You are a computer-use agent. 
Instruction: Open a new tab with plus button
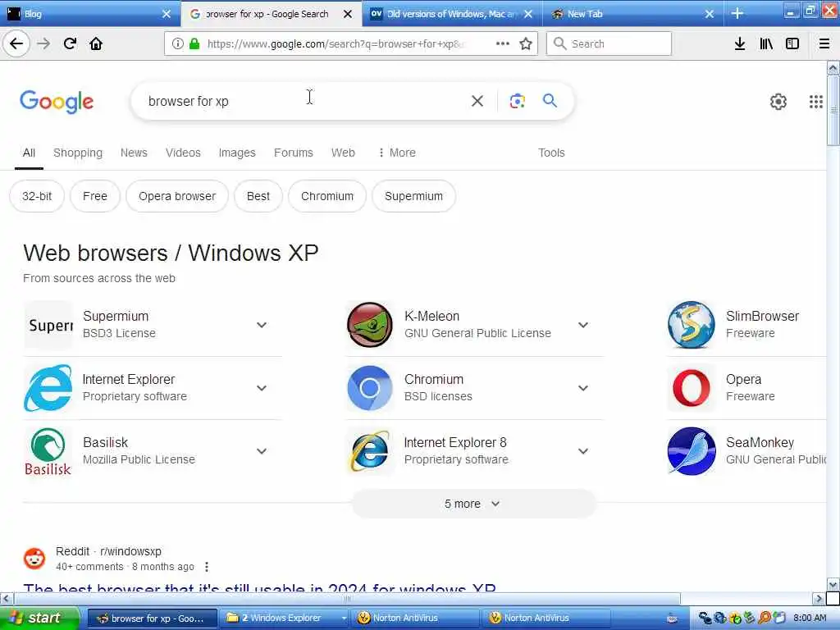737,13
